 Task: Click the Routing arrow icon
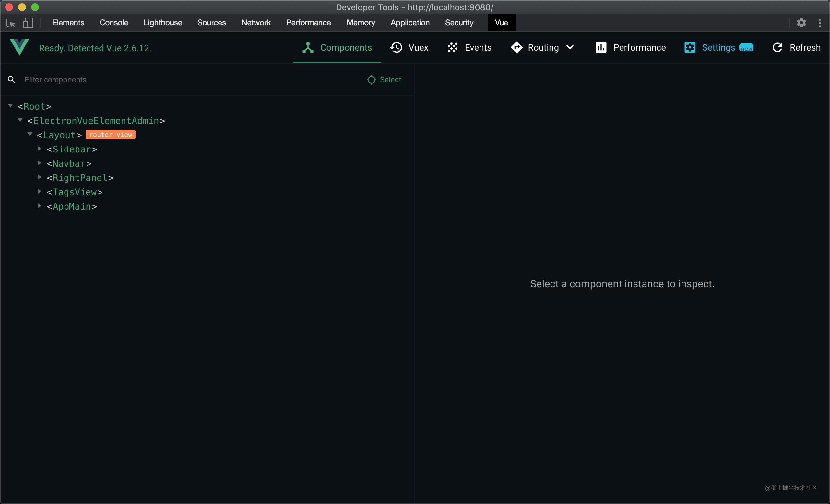coord(516,47)
